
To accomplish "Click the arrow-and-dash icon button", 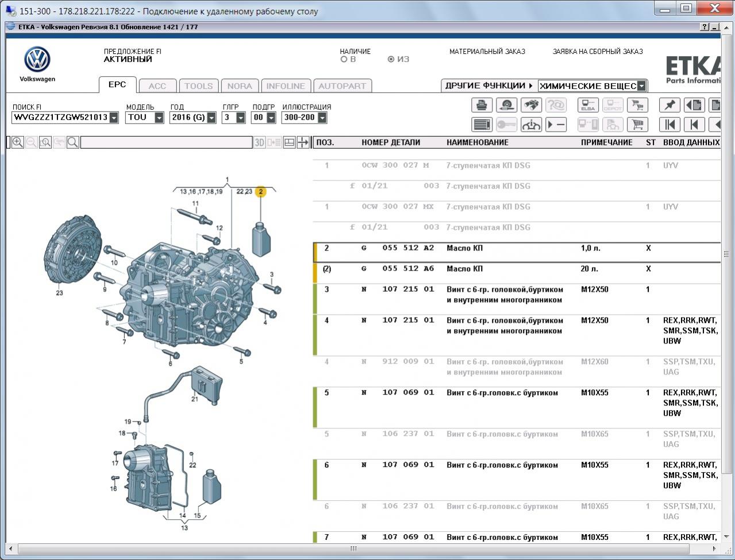I will (x=556, y=125).
